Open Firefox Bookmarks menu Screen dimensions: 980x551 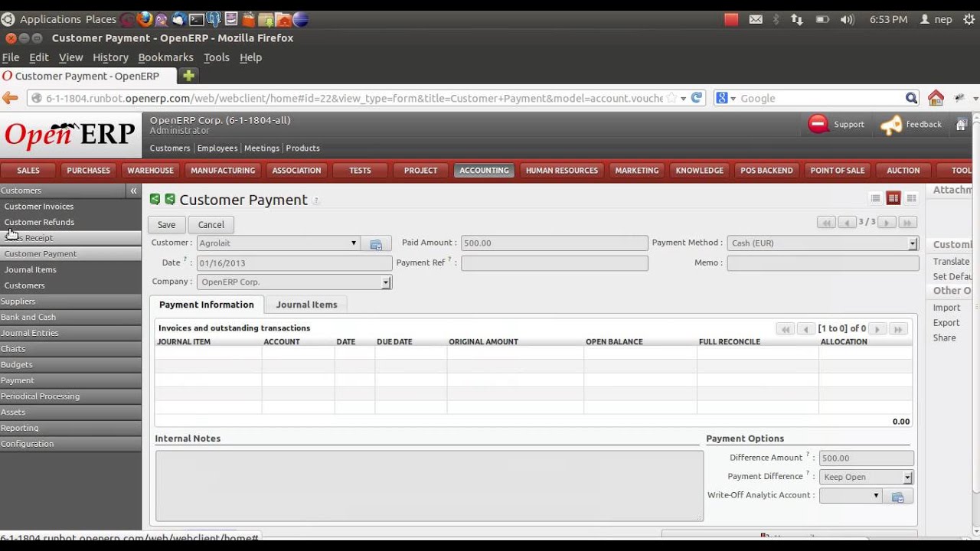tap(165, 57)
